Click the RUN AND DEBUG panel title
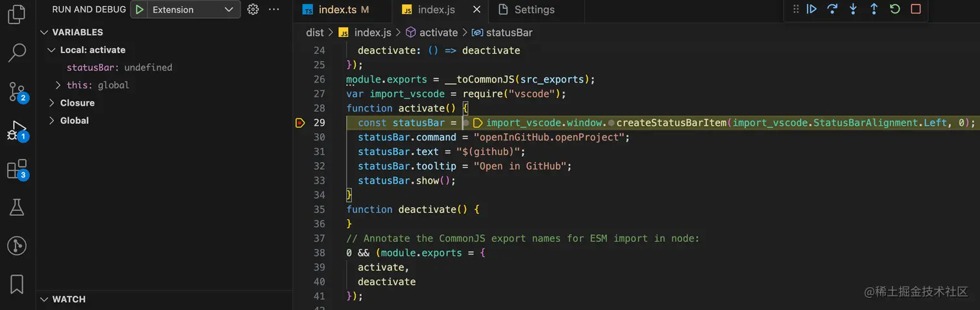Image resolution: width=980 pixels, height=310 pixels. click(89, 10)
